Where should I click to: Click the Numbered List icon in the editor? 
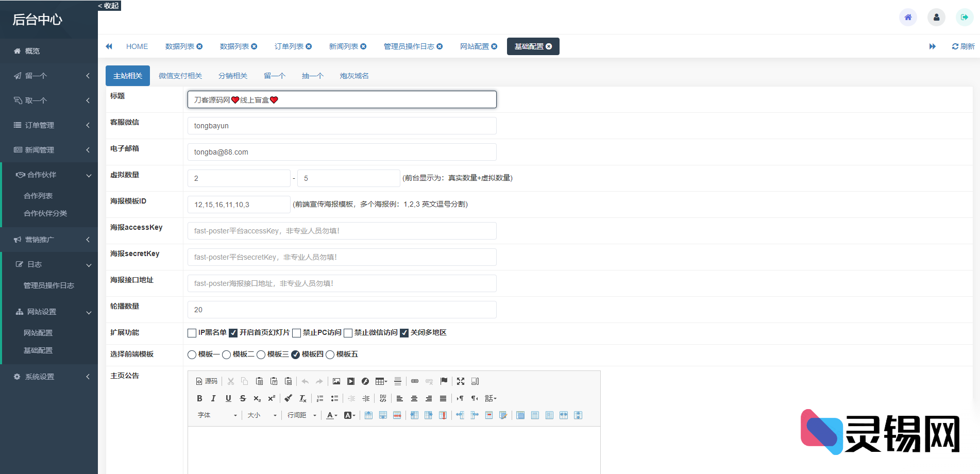tap(319, 398)
